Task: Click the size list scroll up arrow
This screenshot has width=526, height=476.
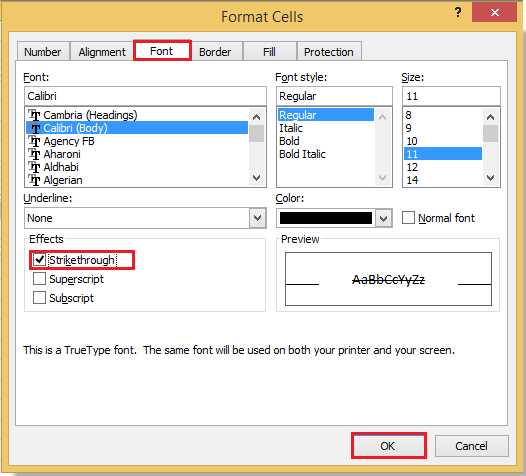Action: point(490,117)
